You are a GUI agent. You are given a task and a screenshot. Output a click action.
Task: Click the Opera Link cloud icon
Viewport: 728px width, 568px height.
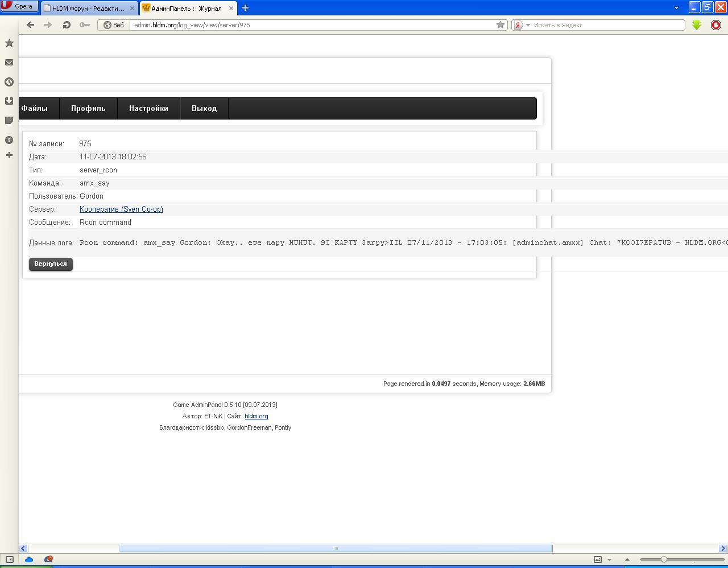29,559
